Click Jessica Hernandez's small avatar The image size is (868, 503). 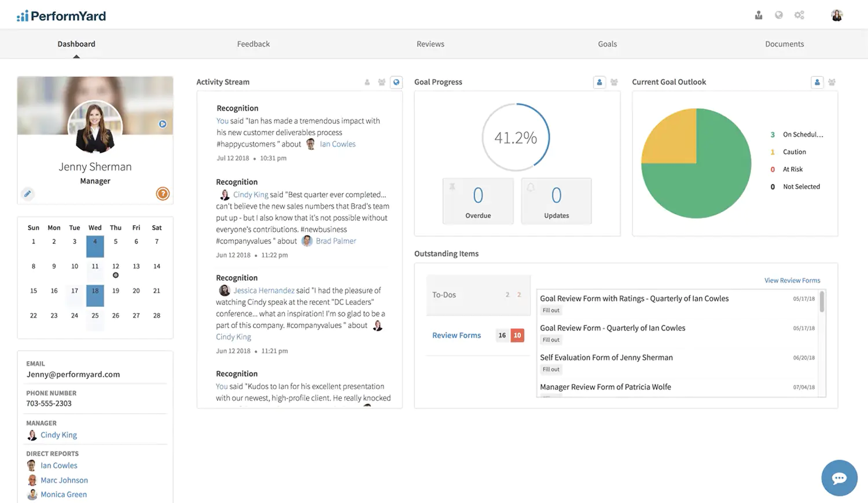click(225, 291)
